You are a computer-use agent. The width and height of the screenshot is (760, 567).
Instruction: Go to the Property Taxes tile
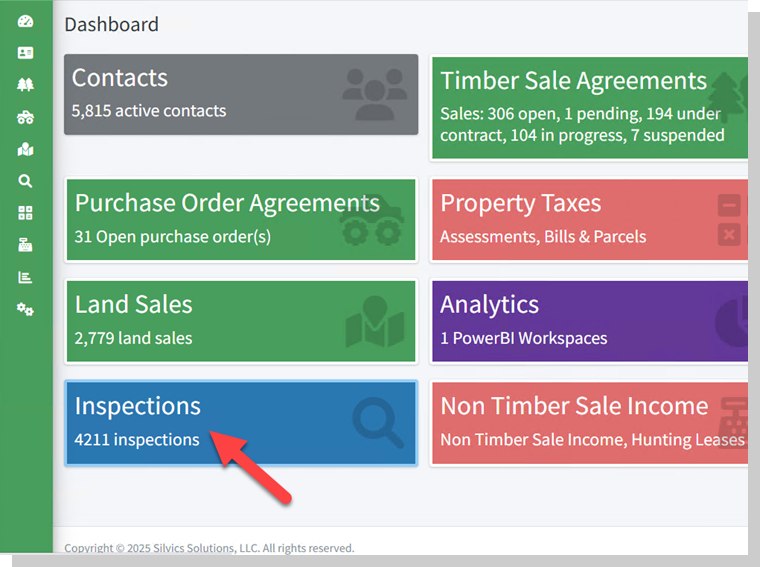tap(590, 219)
